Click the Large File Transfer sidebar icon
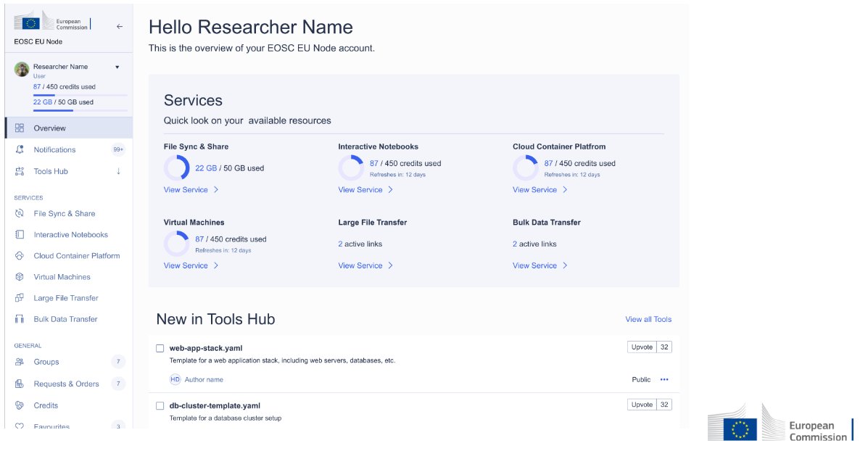The height and width of the screenshot is (459, 868). pos(20,297)
